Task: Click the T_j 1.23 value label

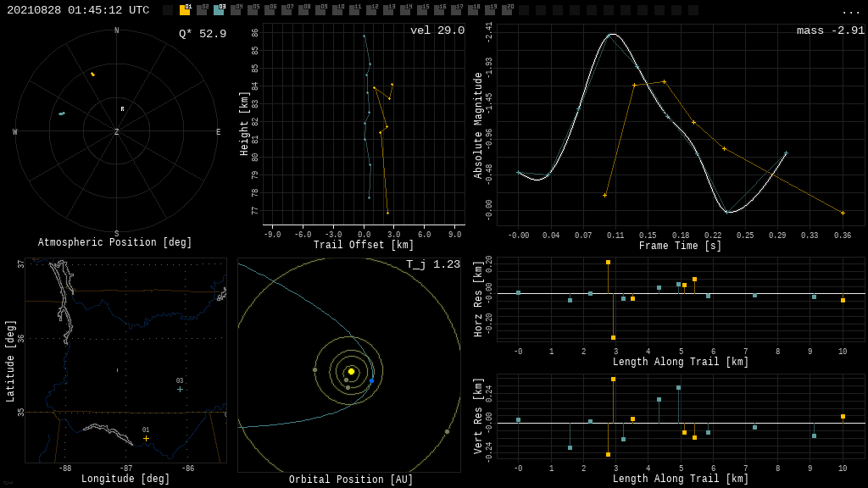Action: tap(432, 264)
